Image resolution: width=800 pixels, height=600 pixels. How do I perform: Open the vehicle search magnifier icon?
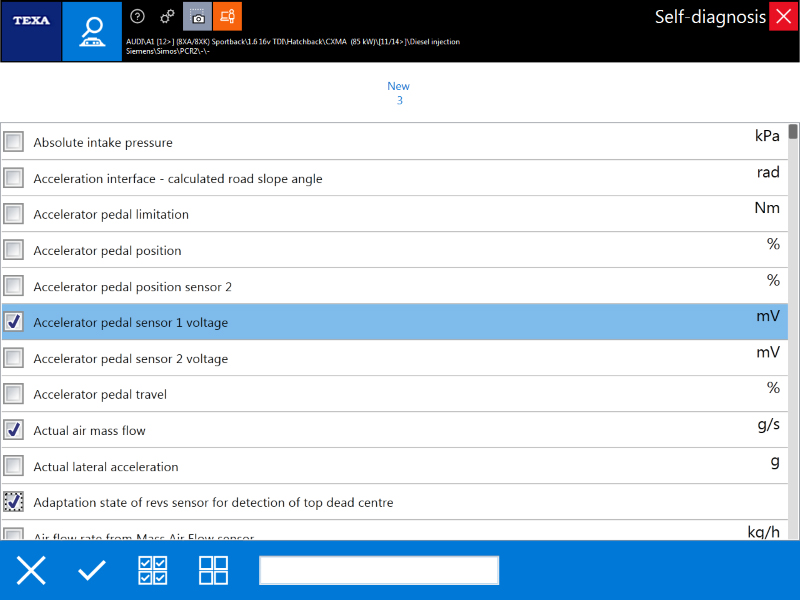point(92,31)
